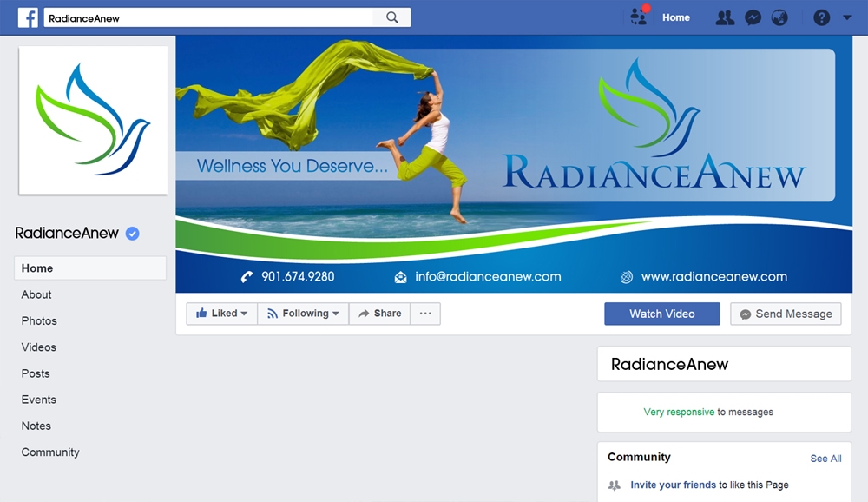The height and width of the screenshot is (502, 868).
Task: Click the Very responsive to messages text
Action: point(708,413)
